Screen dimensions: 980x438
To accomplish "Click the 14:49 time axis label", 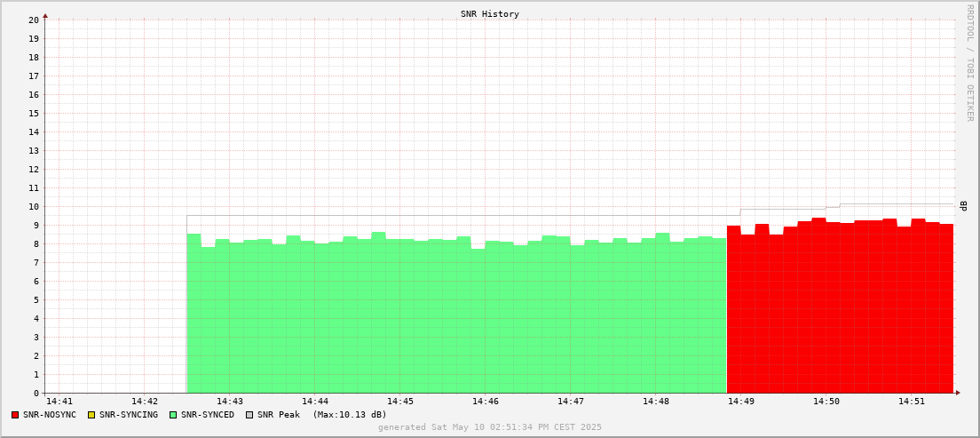I will click(x=740, y=401).
